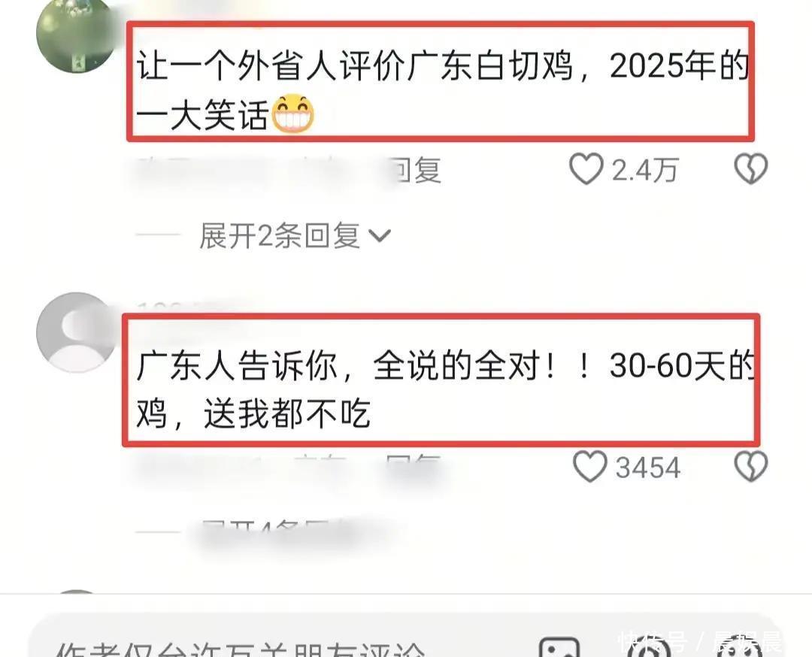Like the comment with 3454 likes
This screenshot has height=657, width=812.
point(590,467)
